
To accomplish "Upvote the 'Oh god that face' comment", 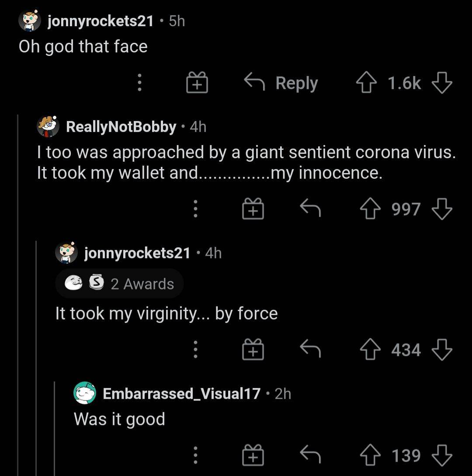I will pyautogui.click(x=367, y=83).
